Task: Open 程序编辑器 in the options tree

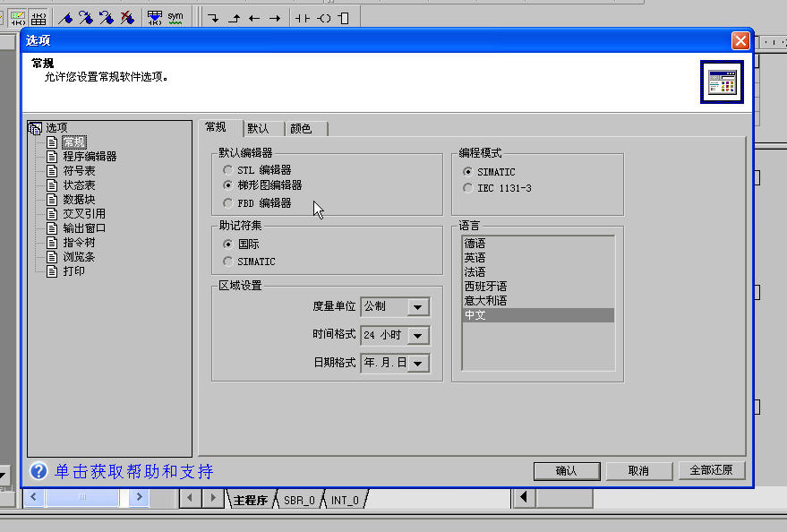Action: tap(90, 157)
